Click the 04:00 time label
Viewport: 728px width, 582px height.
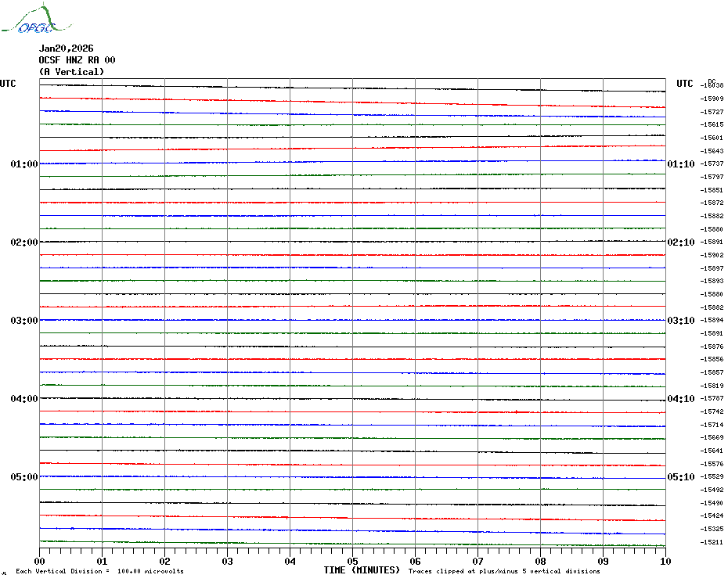24,399
